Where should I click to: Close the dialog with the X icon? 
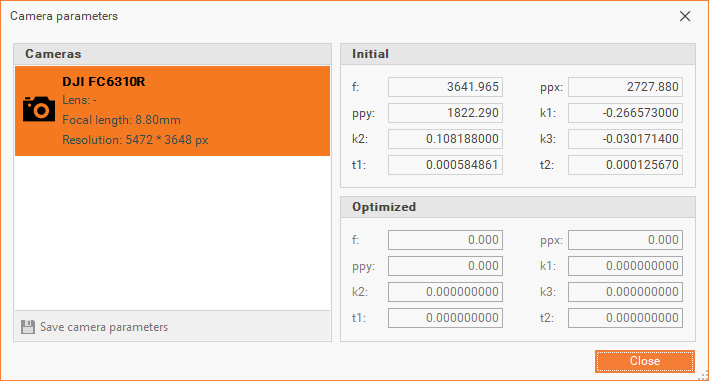coord(685,16)
